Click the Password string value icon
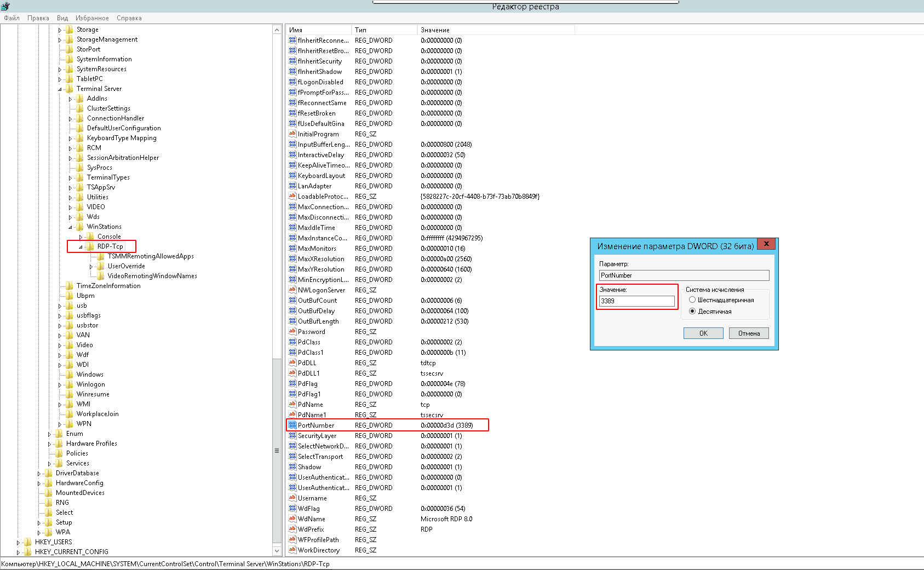 click(292, 331)
